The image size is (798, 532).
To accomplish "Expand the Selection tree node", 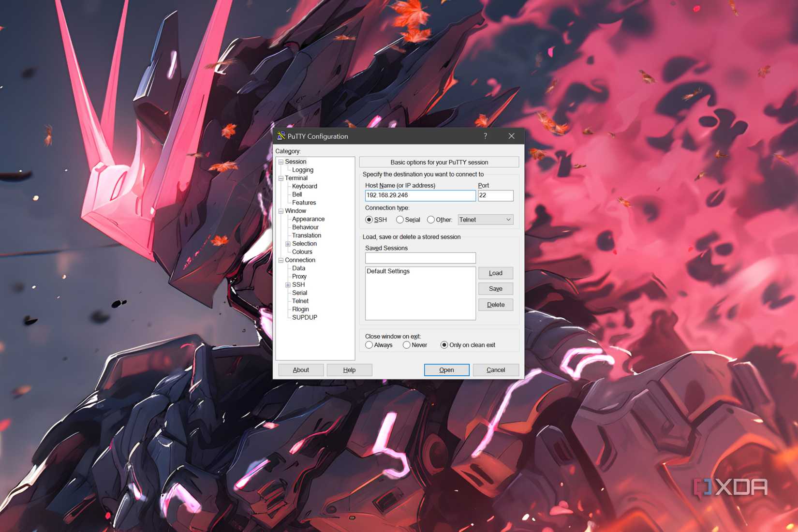I will coord(288,244).
